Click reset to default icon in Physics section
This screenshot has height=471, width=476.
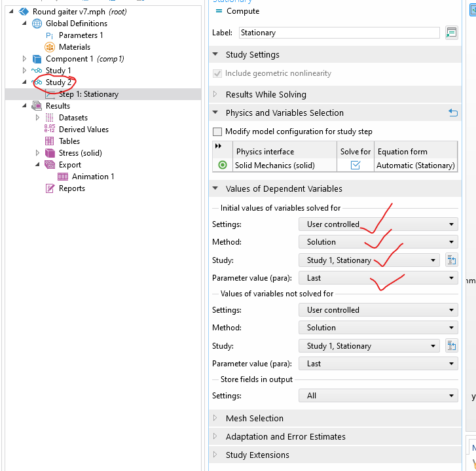pos(453,113)
